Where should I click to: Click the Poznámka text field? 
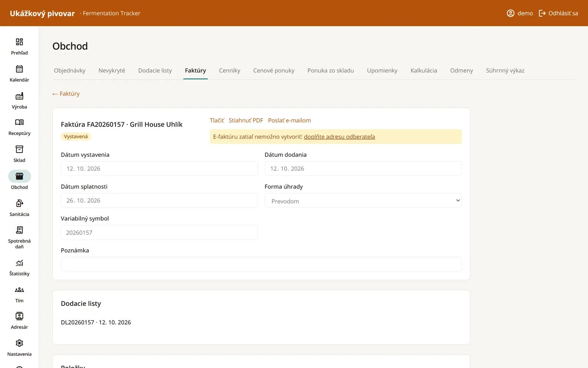(261, 264)
